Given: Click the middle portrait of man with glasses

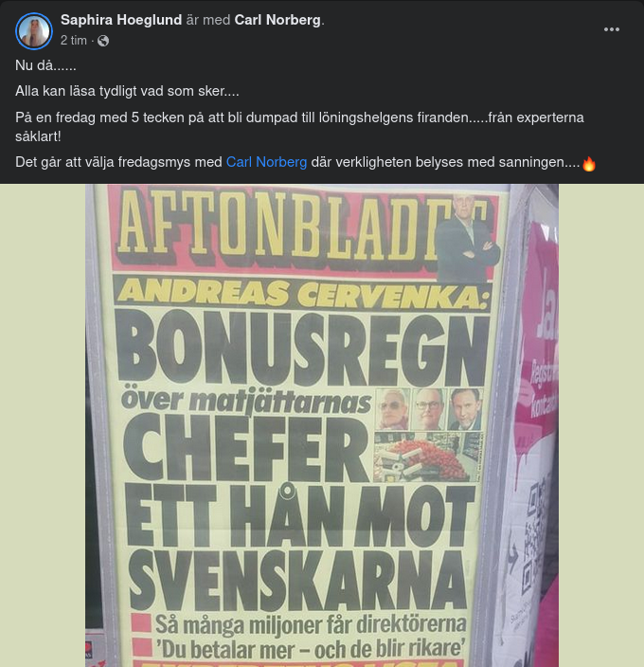Looking at the screenshot, I should tap(429, 408).
